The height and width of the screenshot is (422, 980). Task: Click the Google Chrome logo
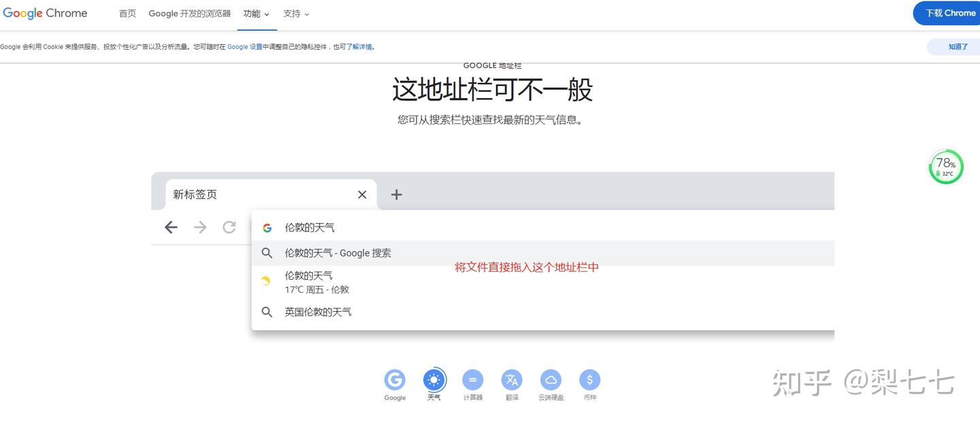pyautogui.click(x=45, y=14)
